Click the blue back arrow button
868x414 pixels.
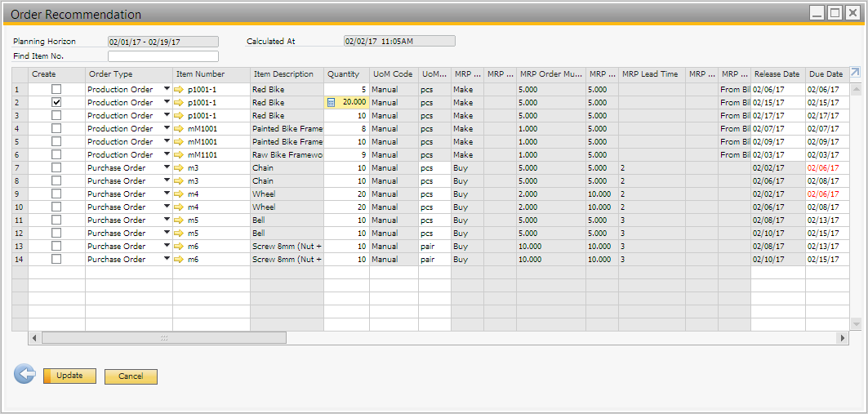tap(25, 375)
